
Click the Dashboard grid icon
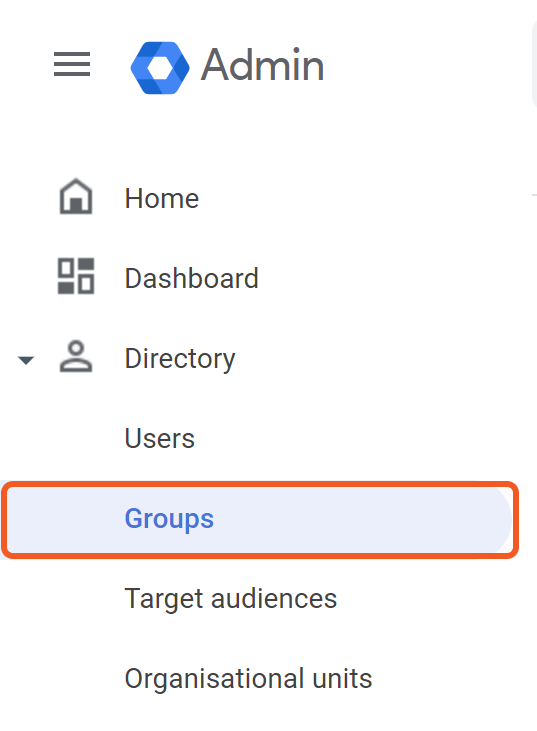coord(76,276)
